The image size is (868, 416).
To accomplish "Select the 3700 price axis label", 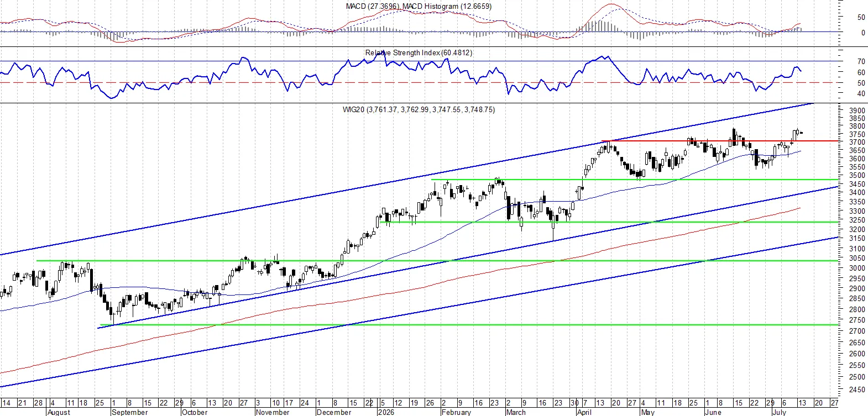I will [857, 142].
